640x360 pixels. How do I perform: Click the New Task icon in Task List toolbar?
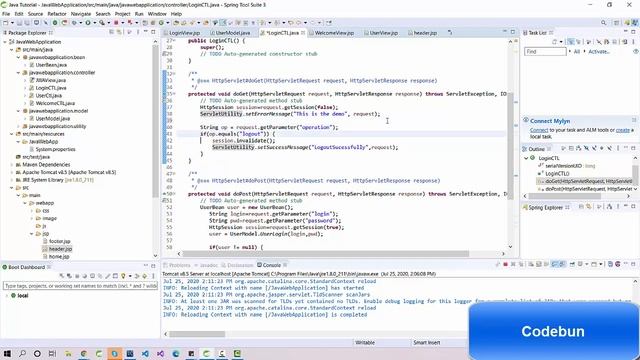click(555, 42)
